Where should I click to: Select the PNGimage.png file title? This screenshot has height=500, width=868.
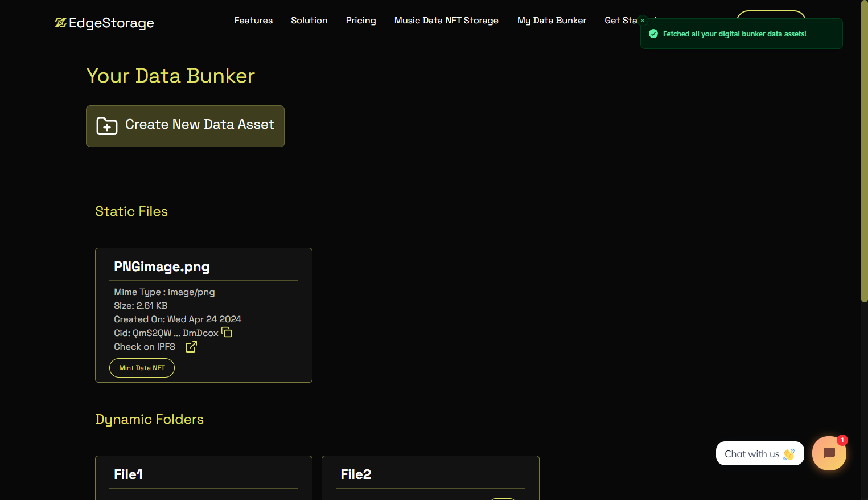pos(162,267)
